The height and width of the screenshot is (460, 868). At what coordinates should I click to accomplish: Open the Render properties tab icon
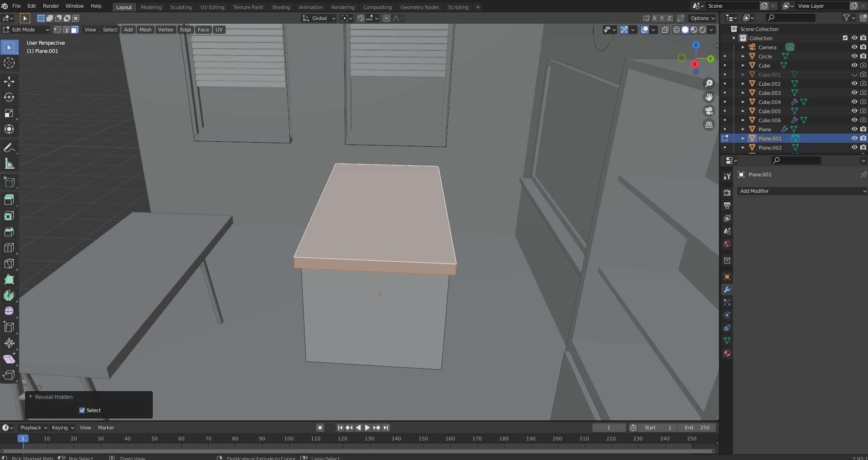pos(727,193)
